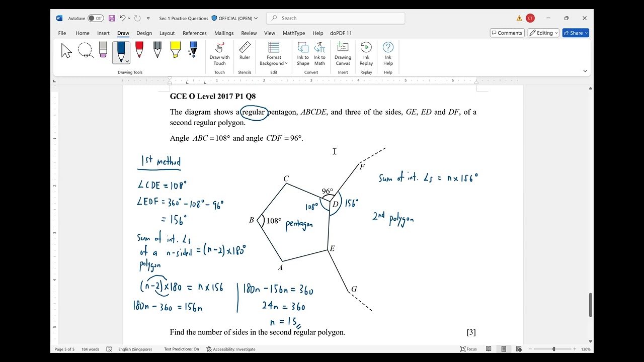Image resolution: width=644 pixels, height=362 pixels.
Task: Toggle the AutoSave switch
Action: [96, 18]
